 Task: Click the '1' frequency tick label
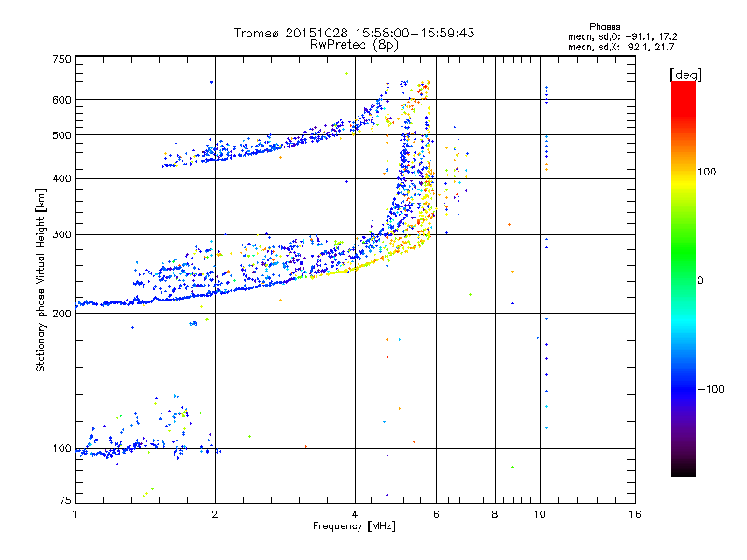(x=76, y=514)
